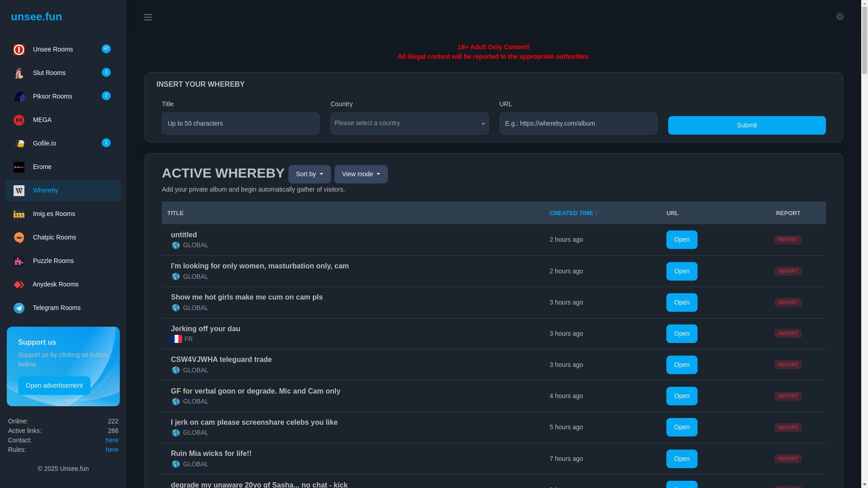
Task: Open the listing created 5 hours ago
Action: (x=681, y=427)
